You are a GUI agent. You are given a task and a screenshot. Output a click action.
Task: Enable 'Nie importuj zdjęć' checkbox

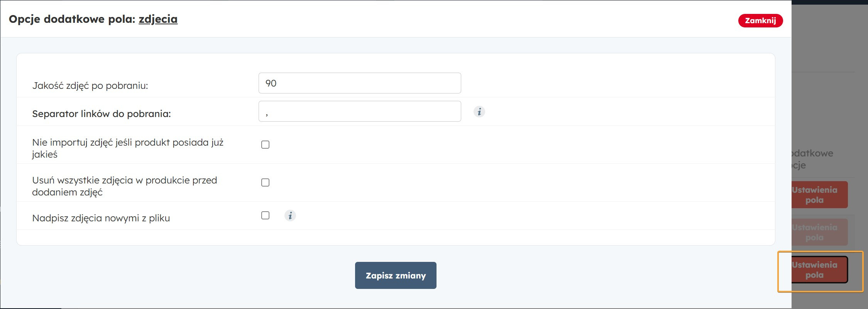(265, 144)
